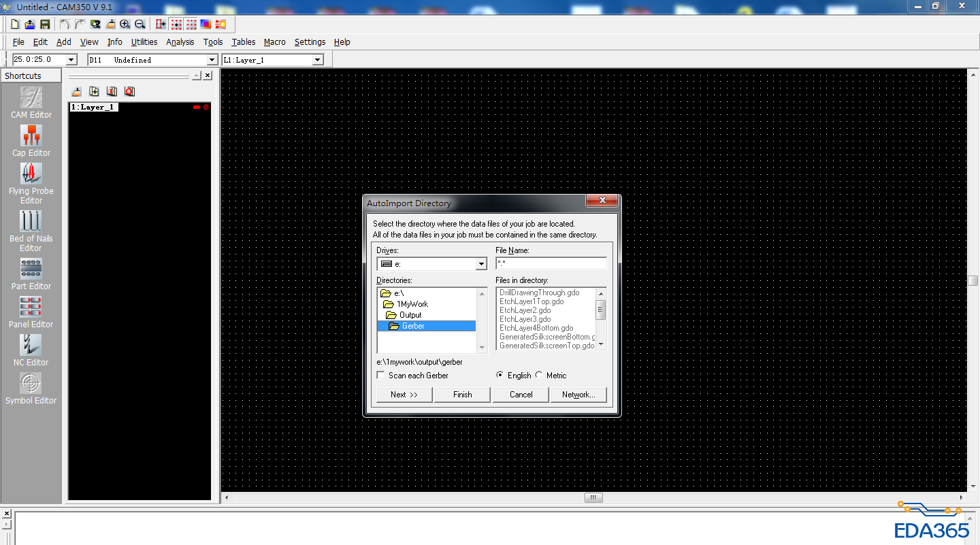The image size is (980, 545).
Task: Click DrillDrawingThrough.gdo in file list
Action: [x=540, y=293]
